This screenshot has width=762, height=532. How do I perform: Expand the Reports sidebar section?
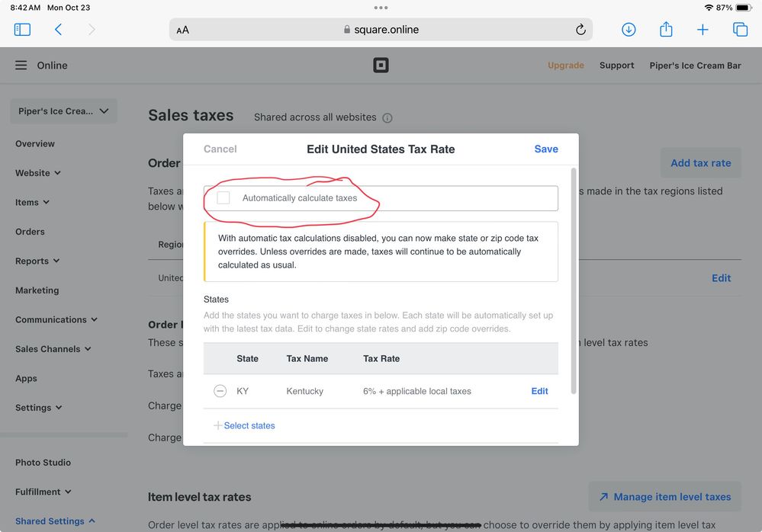click(37, 261)
